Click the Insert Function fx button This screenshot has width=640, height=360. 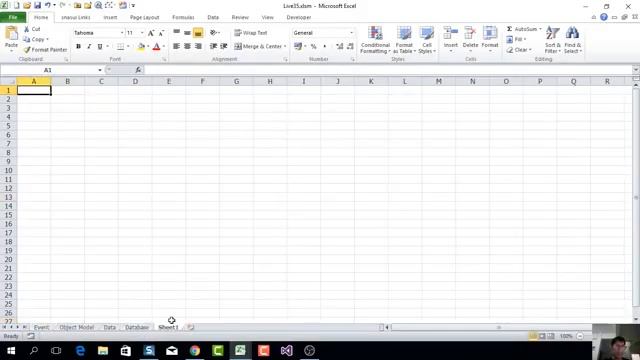[x=138, y=70]
